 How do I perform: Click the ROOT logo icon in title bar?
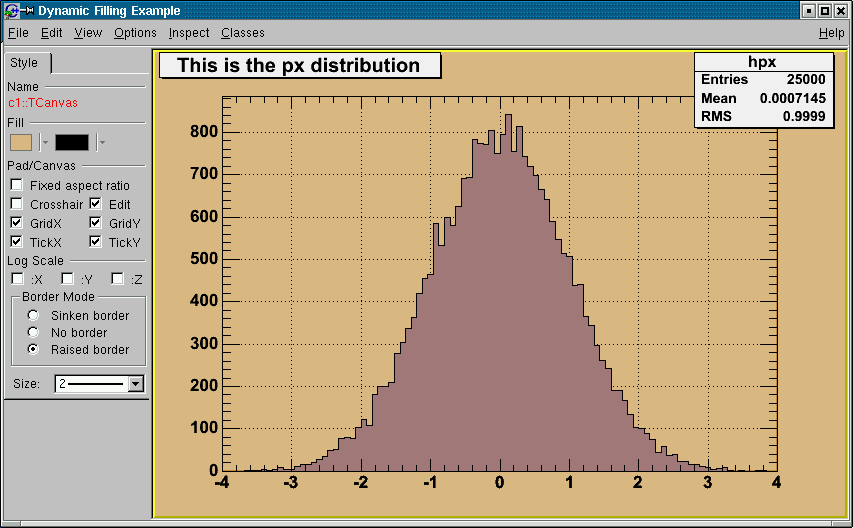tap(10, 11)
